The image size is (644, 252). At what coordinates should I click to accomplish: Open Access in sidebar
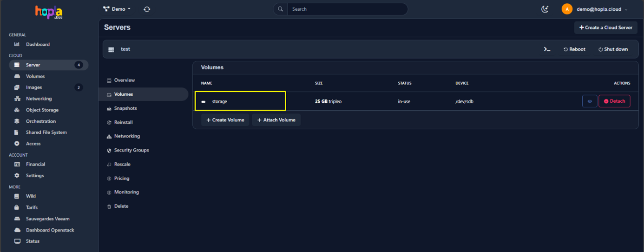(x=33, y=144)
